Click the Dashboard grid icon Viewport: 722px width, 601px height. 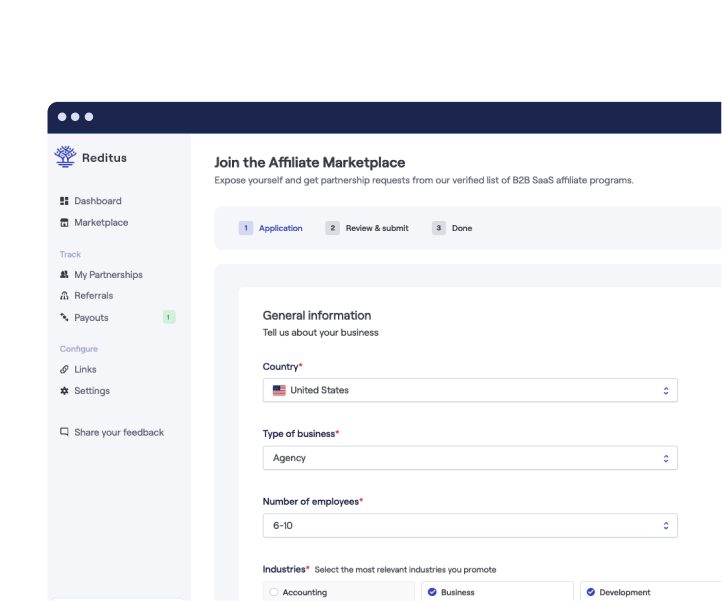pyautogui.click(x=65, y=201)
